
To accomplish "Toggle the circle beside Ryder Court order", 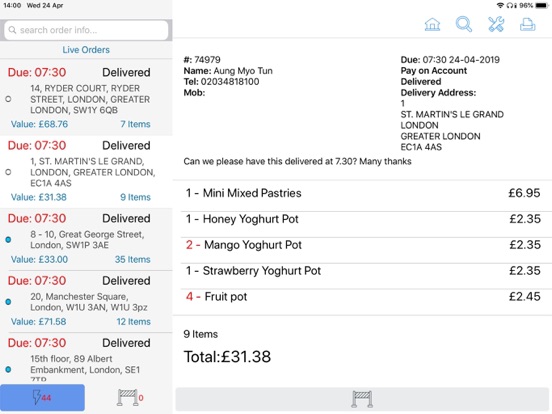I will (8, 99).
